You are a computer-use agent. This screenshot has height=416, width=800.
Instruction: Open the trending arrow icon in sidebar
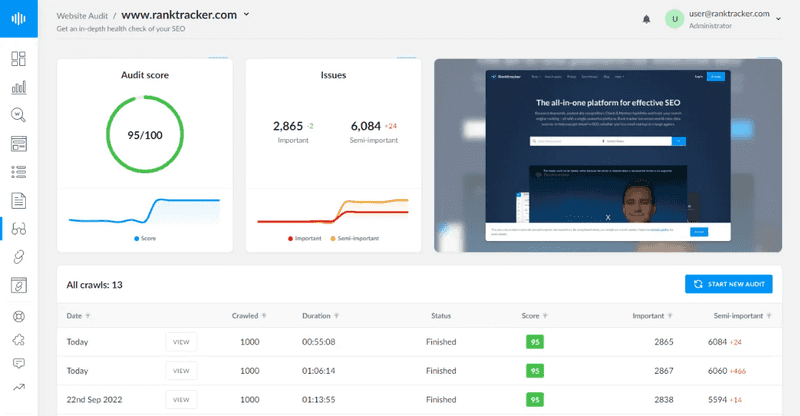click(x=18, y=387)
